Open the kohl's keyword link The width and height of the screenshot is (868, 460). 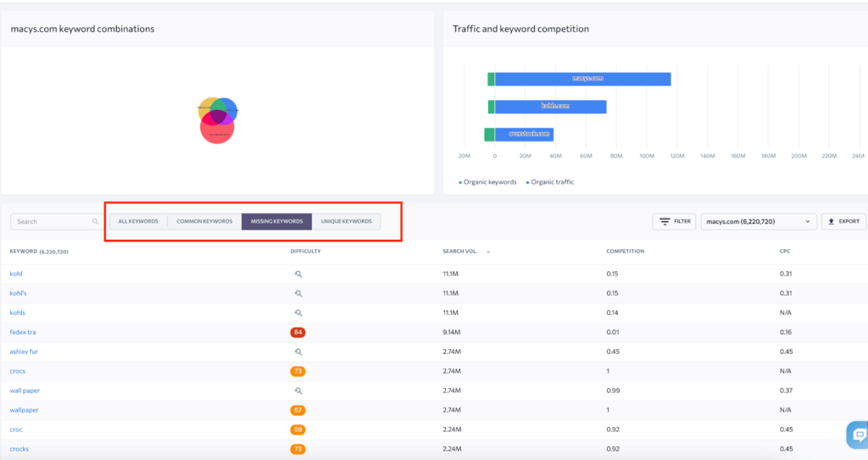19,293
